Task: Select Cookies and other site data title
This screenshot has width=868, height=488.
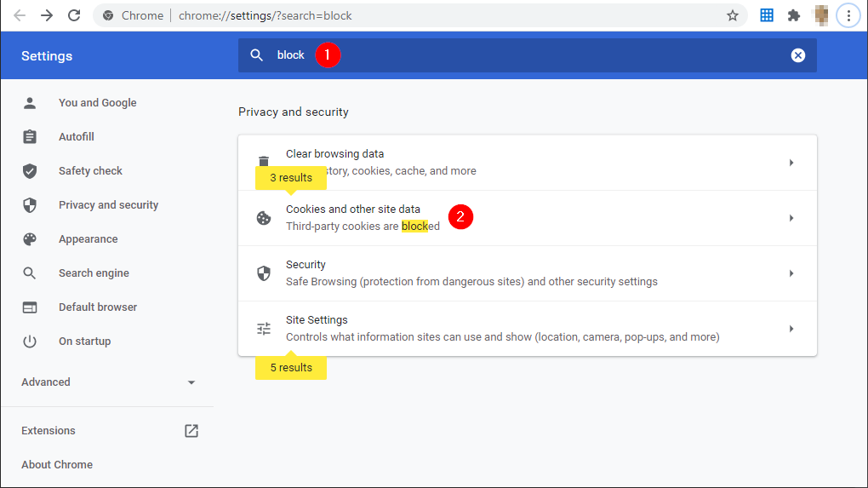Action: [x=352, y=210]
